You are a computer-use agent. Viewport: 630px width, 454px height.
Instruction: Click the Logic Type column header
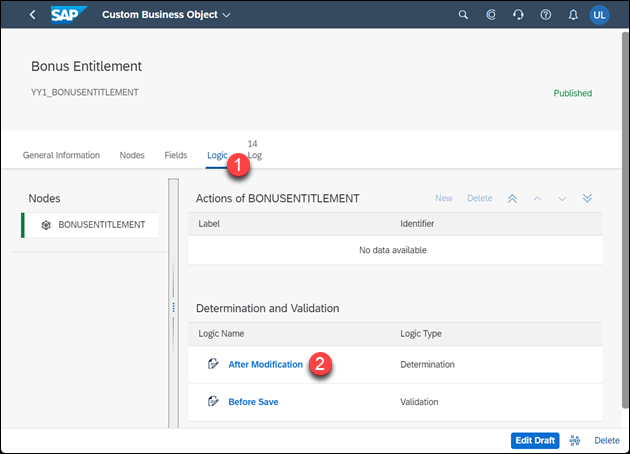[421, 333]
